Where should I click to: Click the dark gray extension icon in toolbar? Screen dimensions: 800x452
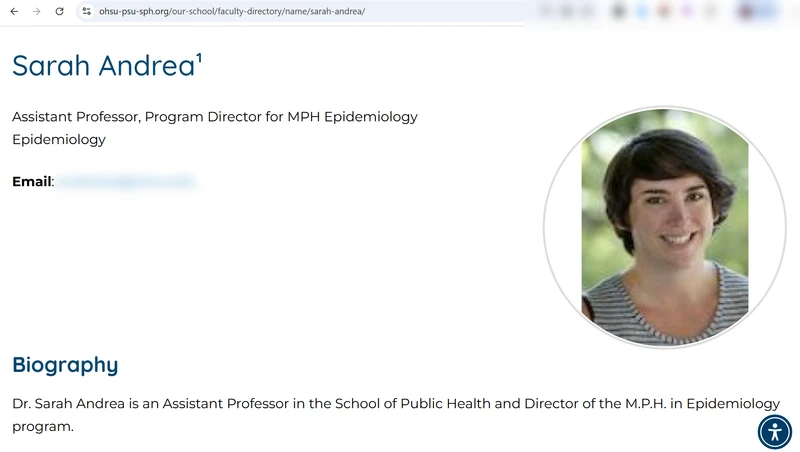[x=619, y=11]
